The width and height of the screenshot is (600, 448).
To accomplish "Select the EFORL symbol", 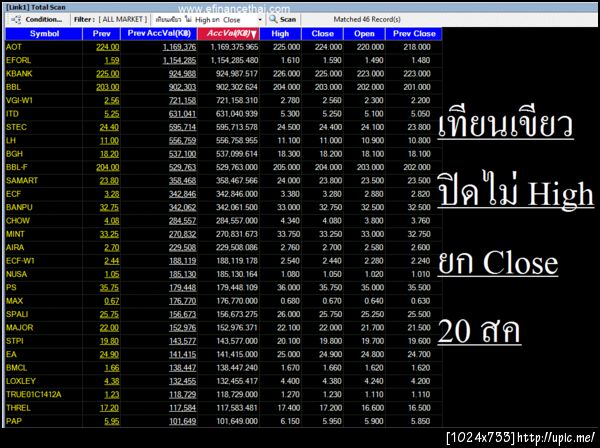I will point(18,60).
